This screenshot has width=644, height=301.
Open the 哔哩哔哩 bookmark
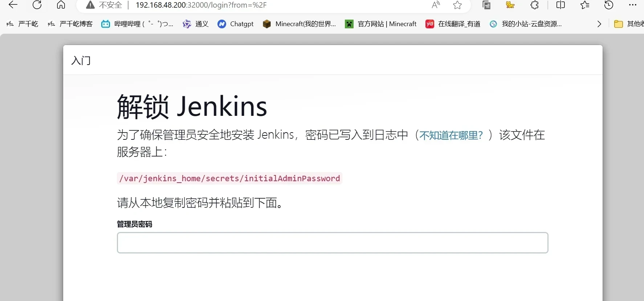point(137,24)
